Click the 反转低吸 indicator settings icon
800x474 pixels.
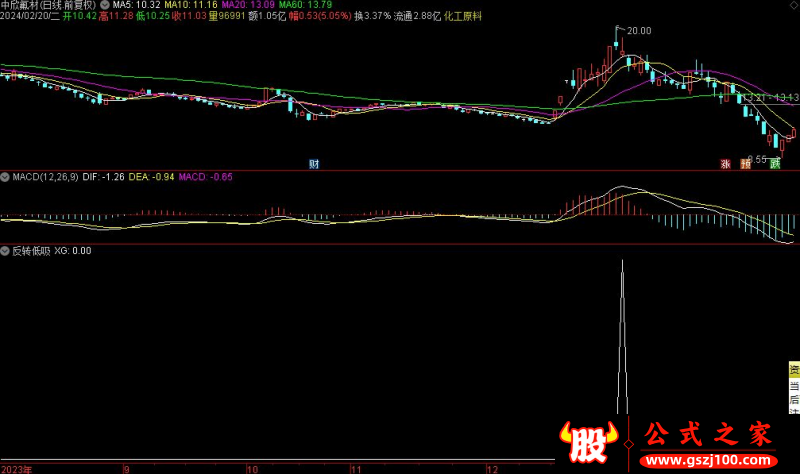click(6, 250)
